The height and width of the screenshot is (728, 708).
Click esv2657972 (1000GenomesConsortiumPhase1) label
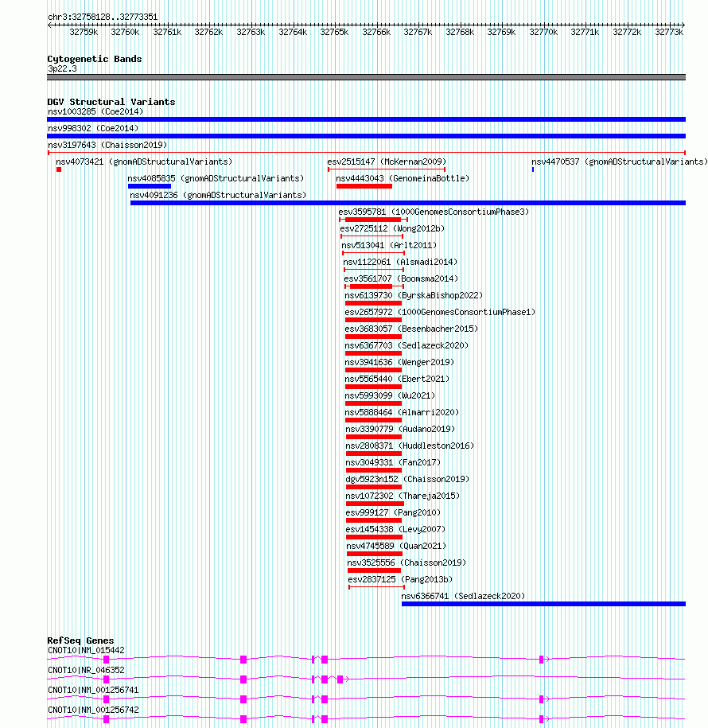[x=440, y=313]
